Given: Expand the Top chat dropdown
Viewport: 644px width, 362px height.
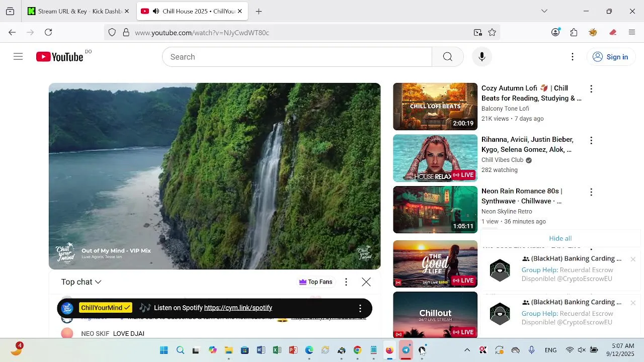Looking at the screenshot, I should pyautogui.click(x=81, y=282).
